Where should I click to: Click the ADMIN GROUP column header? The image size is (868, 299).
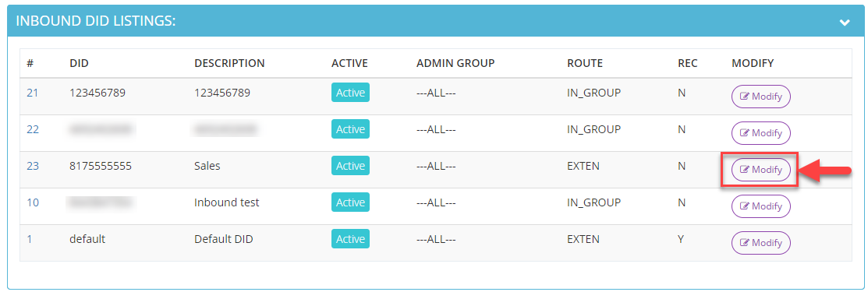point(455,64)
